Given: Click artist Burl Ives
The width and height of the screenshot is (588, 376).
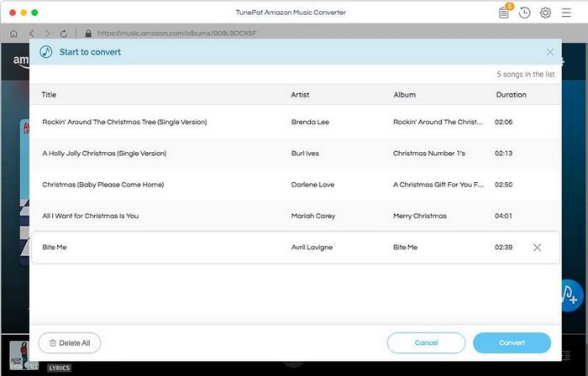Looking at the screenshot, I should [x=305, y=154].
